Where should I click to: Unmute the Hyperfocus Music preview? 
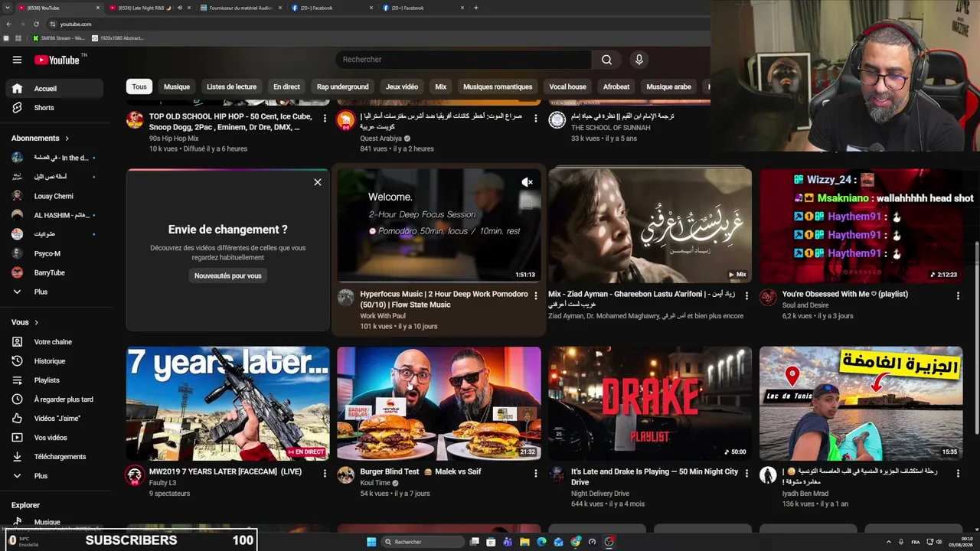click(527, 182)
